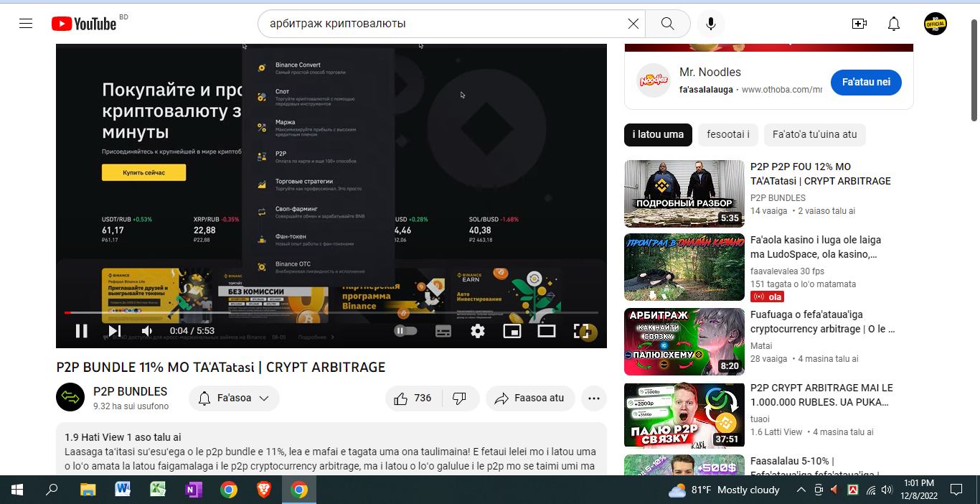Toggle subtitles/closed captions in player

[x=443, y=331]
